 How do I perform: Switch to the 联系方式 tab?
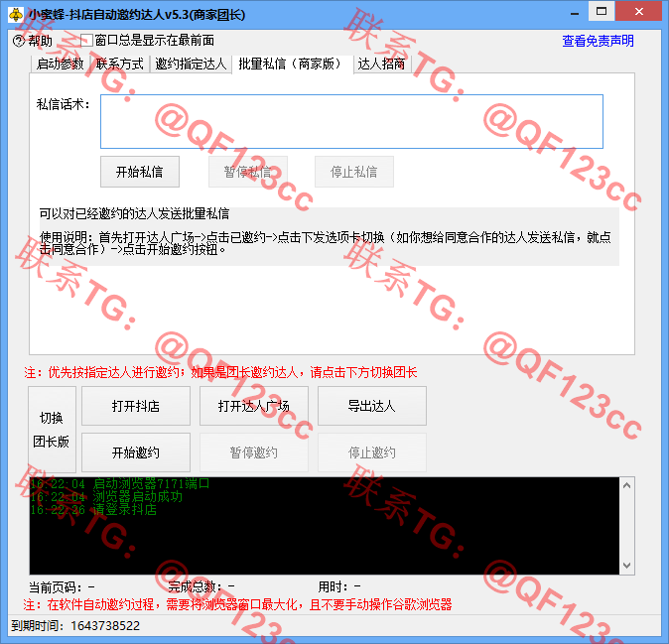tap(119, 64)
